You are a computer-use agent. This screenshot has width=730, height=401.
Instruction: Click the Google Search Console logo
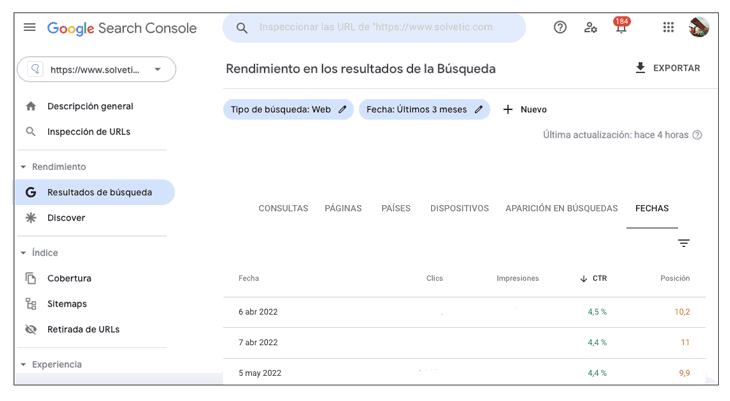[x=122, y=28]
